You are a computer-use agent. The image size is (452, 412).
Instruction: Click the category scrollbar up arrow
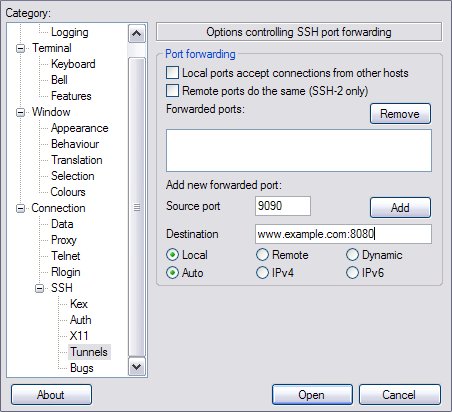pyautogui.click(x=137, y=33)
